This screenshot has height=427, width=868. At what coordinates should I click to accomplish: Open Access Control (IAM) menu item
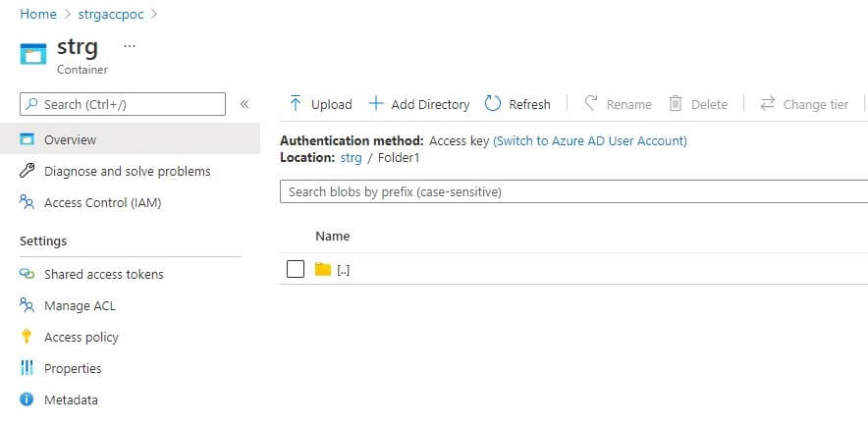tap(102, 202)
